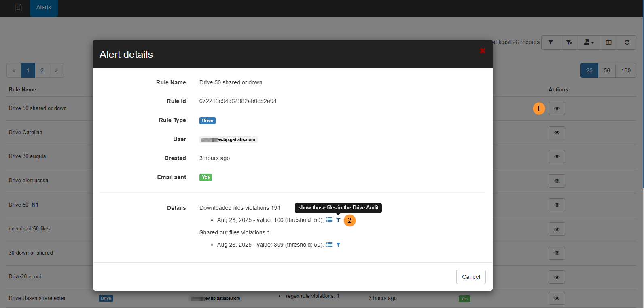The image size is (644, 308).
Task: Open list view icon for Downloaded files violation
Action: pyautogui.click(x=329, y=220)
